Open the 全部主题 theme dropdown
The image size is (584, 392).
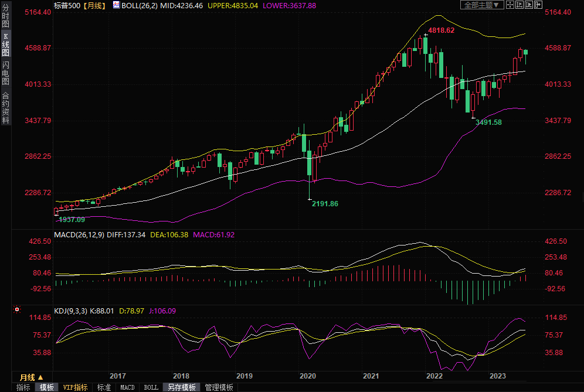[x=482, y=5]
